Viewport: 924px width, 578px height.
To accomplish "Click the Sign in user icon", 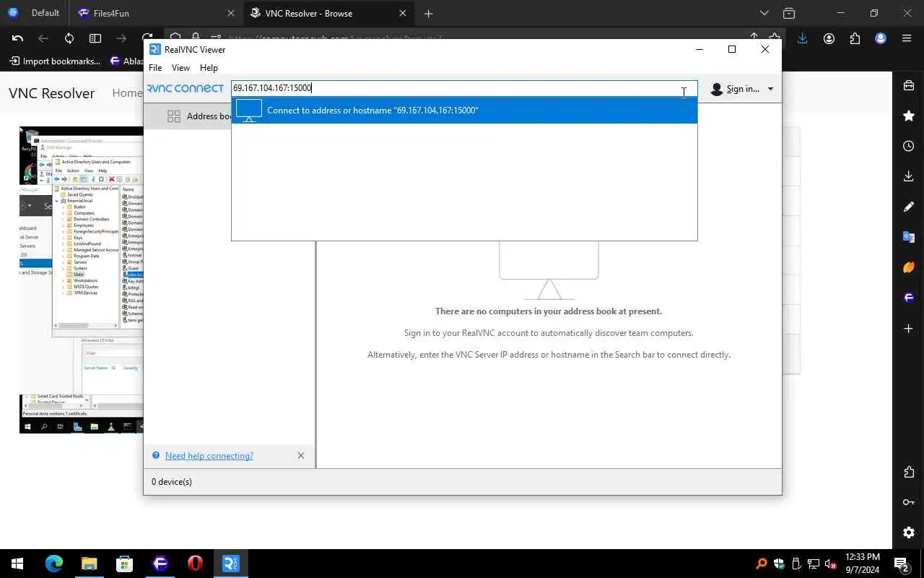I will [717, 89].
